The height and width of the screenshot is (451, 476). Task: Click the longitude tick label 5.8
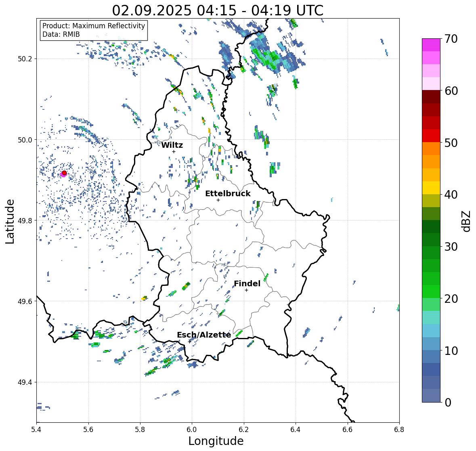(x=140, y=429)
